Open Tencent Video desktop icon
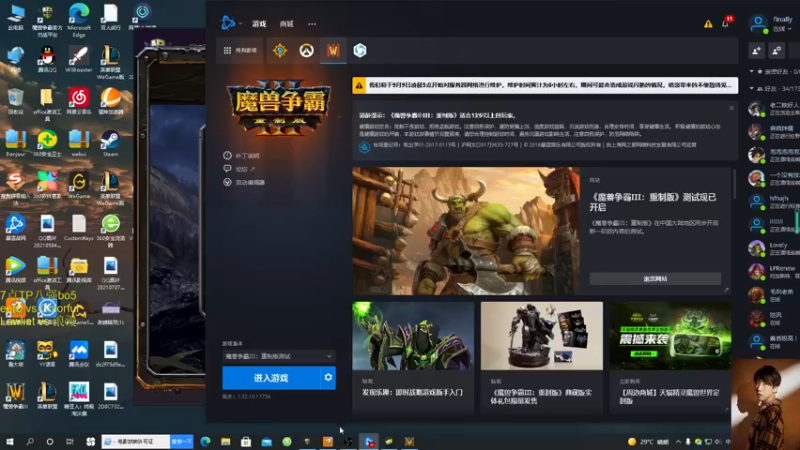 [x=15, y=269]
